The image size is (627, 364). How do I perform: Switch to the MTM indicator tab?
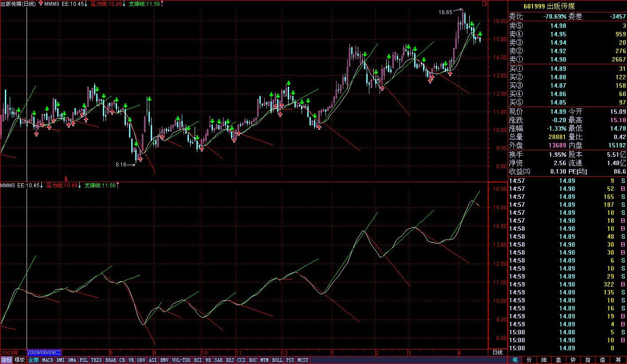tap(265, 360)
